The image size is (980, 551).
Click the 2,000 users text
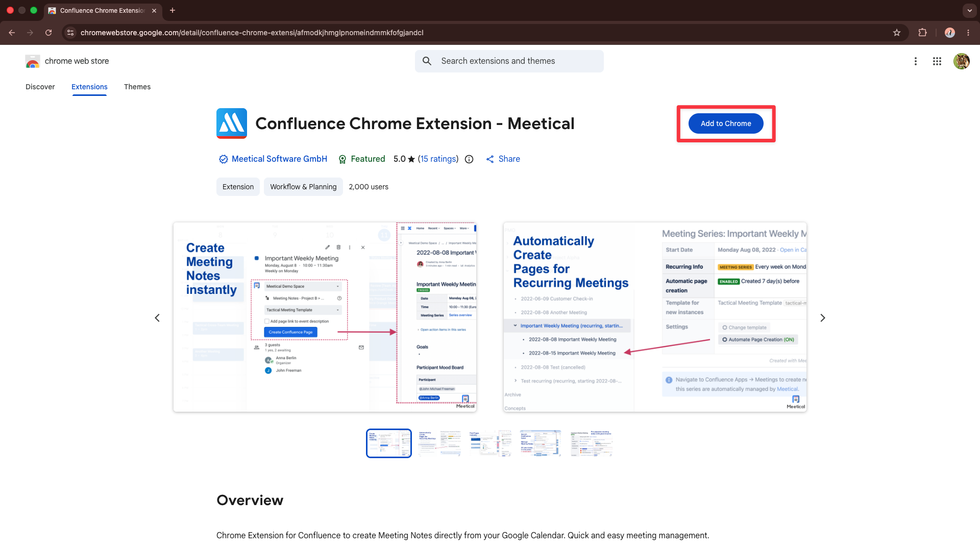point(369,187)
